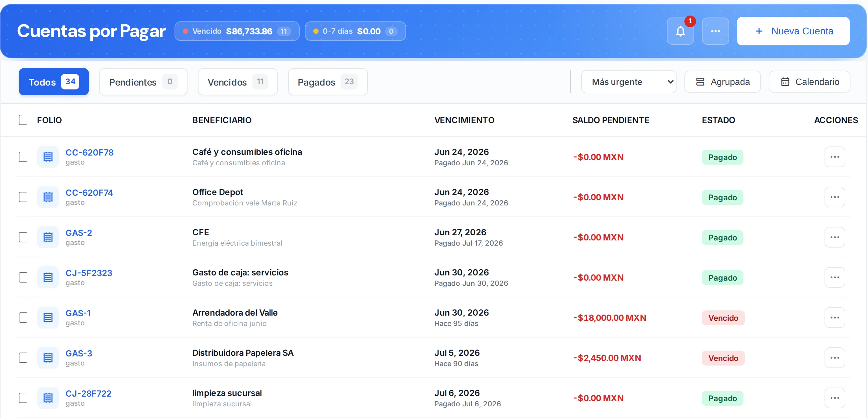The height and width of the screenshot is (418, 868).
Task: Check the box for CC-620F78
Action: pyautogui.click(x=23, y=157)
